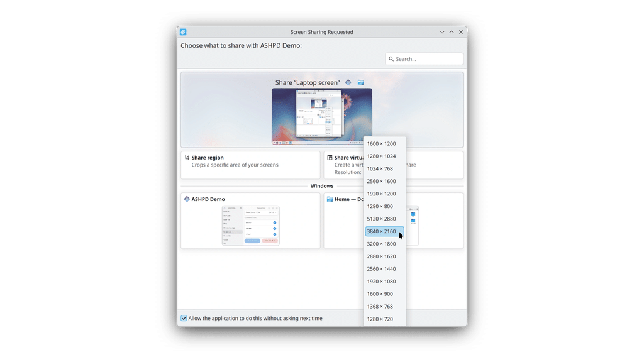Pick 5120 × 2880 resolution
This screenshot has width=644, height=362.
pyautogui.click(x=385, y=219)
